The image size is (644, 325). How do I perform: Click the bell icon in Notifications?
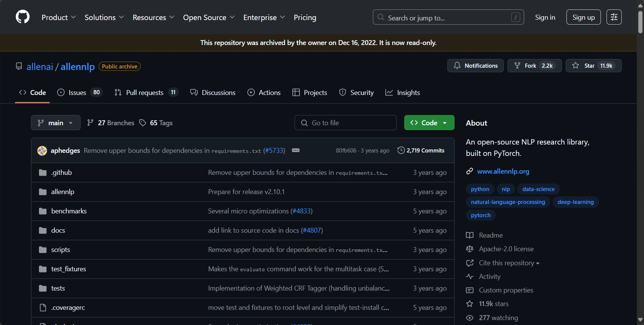457,65
